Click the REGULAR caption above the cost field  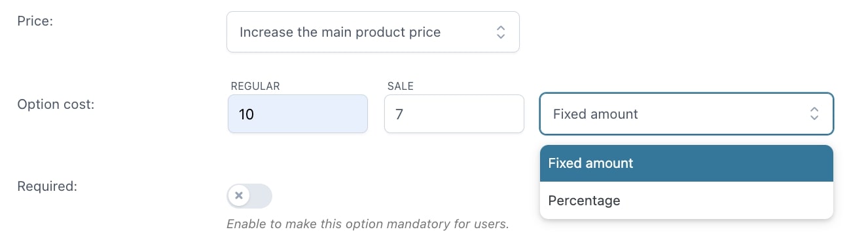255,86
